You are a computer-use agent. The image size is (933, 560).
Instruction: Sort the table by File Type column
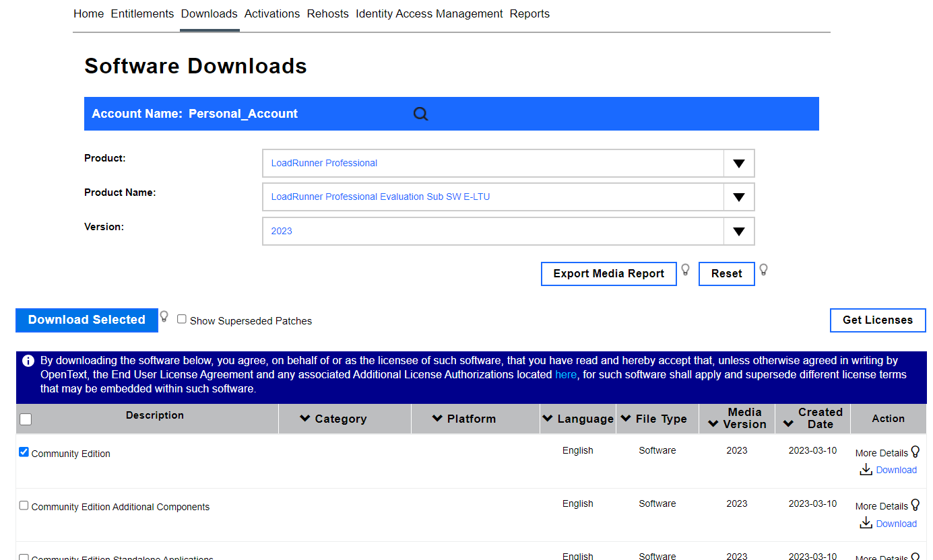(653, 419)
